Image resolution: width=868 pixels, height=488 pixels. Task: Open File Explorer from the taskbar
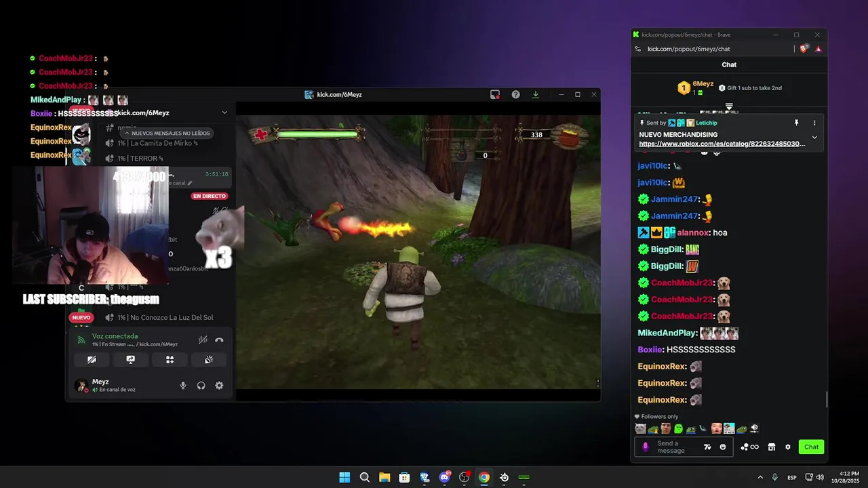pos(384,477)
